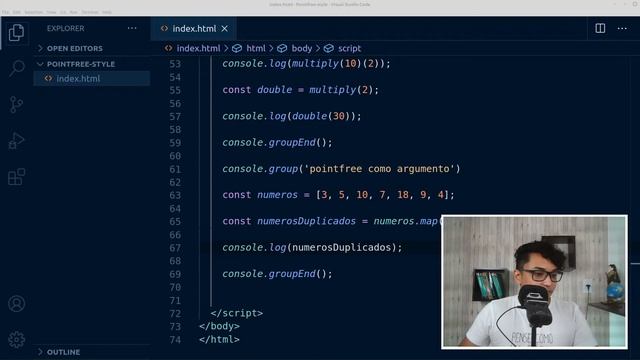Image resolution: width=640 pixels, height=360 pixels.
Task: Open the editor More Actions ellipsis
Action: click(x=622, y=28)
